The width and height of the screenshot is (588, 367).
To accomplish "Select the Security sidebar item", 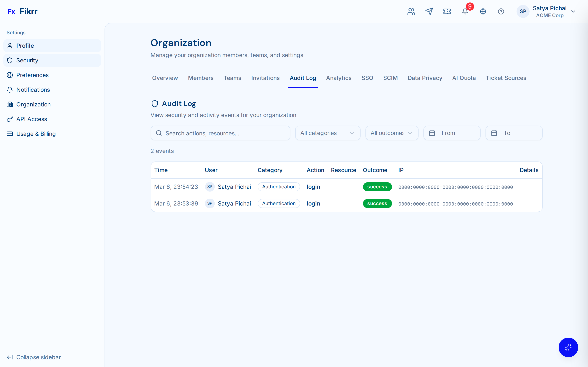I will [x=27, y=60].
